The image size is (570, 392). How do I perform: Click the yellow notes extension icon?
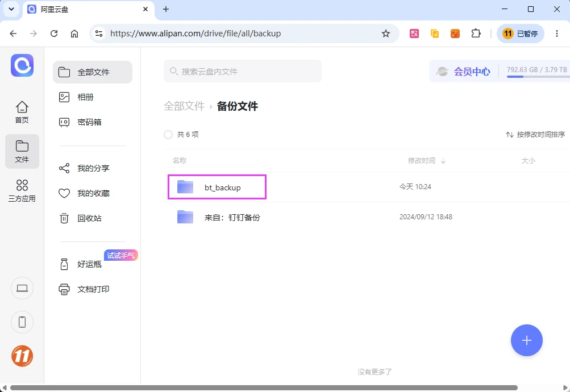tap(434, 34)
